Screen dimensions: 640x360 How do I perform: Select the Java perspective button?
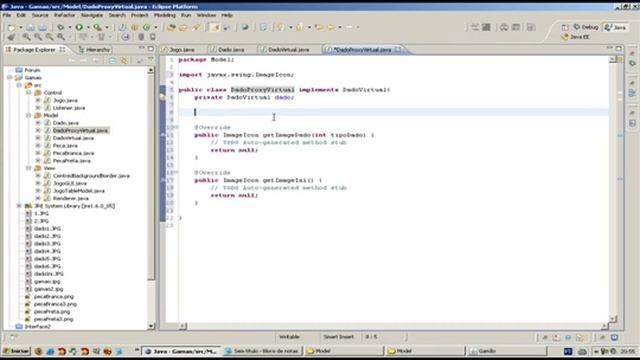pos(615,27)
